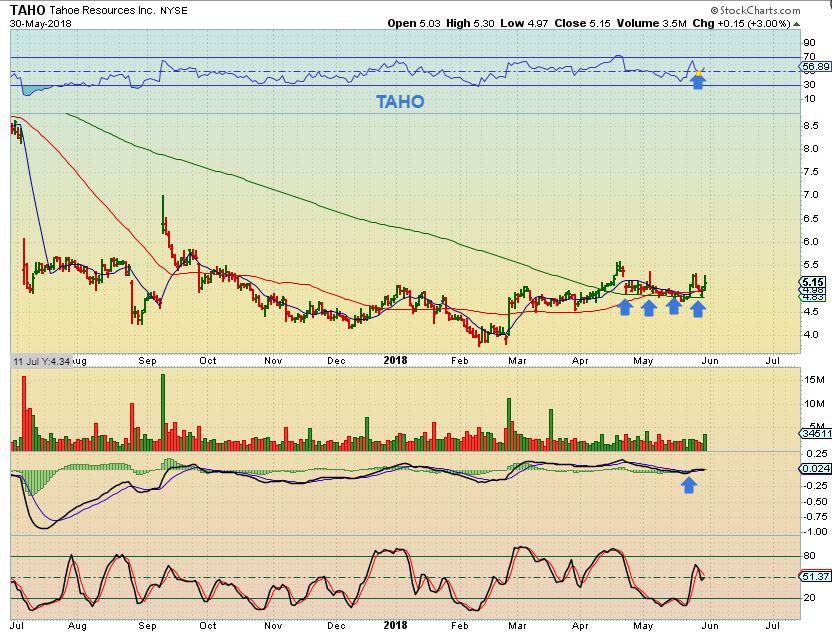Select the Open 5.03 value
Screen dimensions: 832x634
click(x=414, y=23)
